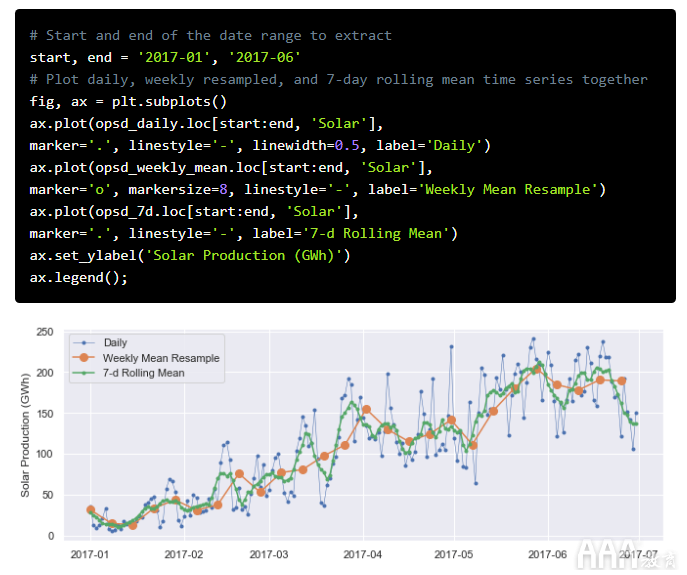This screenshot has height=575, width=687.
Task: Click the x-axis tick label 2017-04
Action: pos(362,554)
